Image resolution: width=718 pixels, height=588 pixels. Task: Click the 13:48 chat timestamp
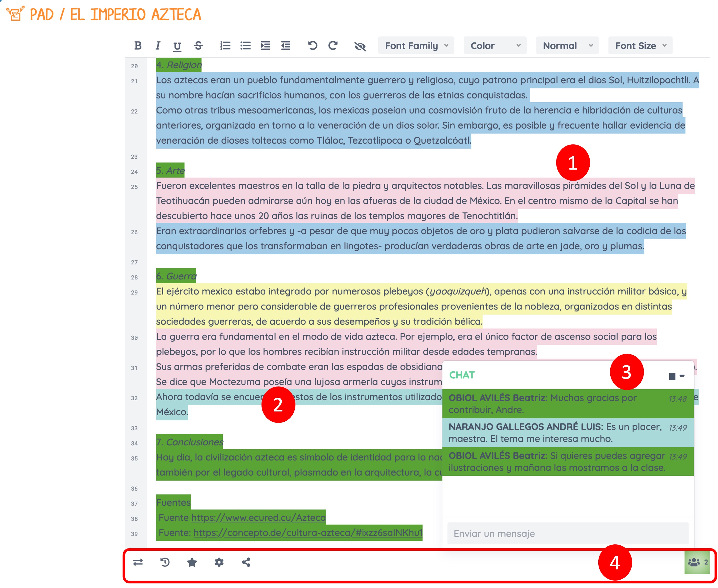678,399
